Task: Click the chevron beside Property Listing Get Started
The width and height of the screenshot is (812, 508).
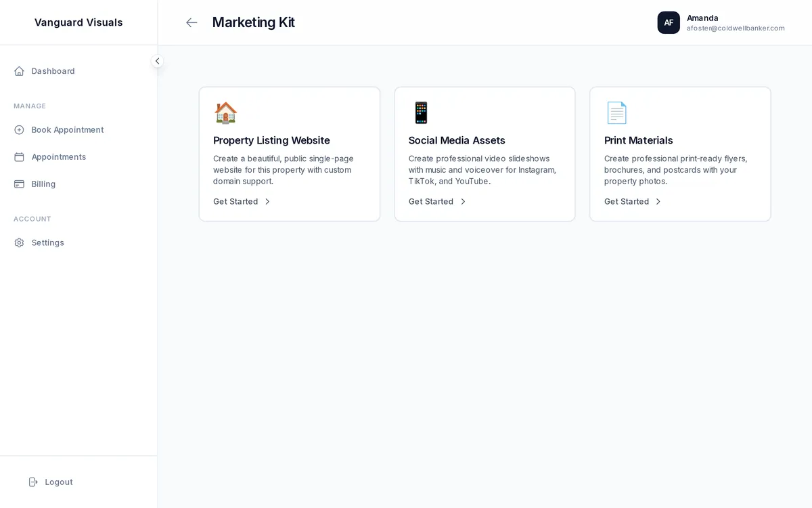Action: tap(267, 201)
